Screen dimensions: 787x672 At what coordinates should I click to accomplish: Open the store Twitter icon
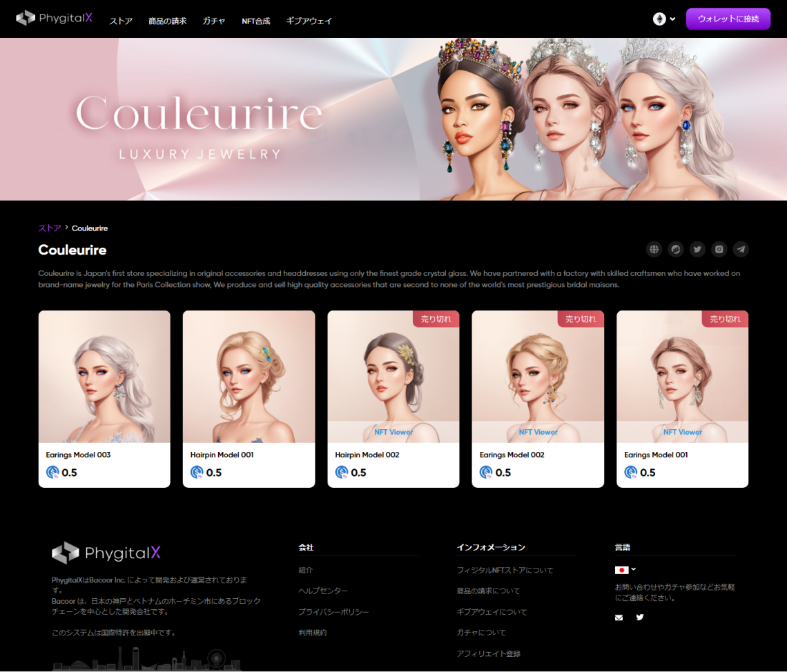697,249
